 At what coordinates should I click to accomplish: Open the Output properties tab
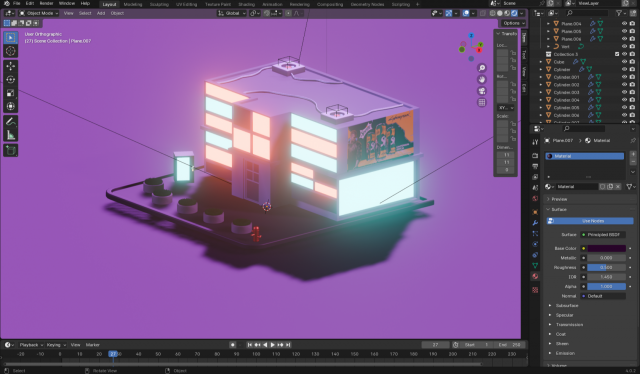click(x=535, y=166)
